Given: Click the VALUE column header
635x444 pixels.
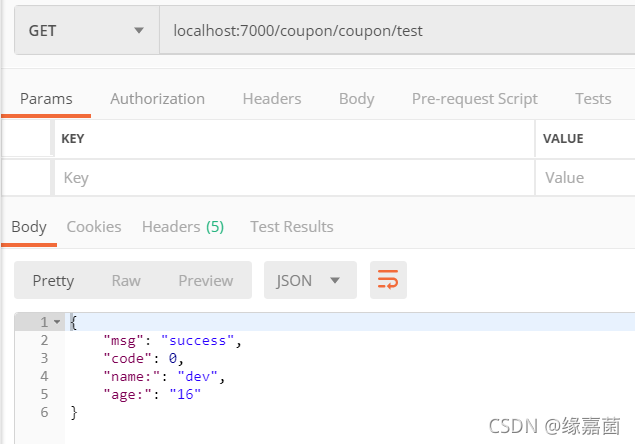Looking at the screenshot, I should coord(563,139).
